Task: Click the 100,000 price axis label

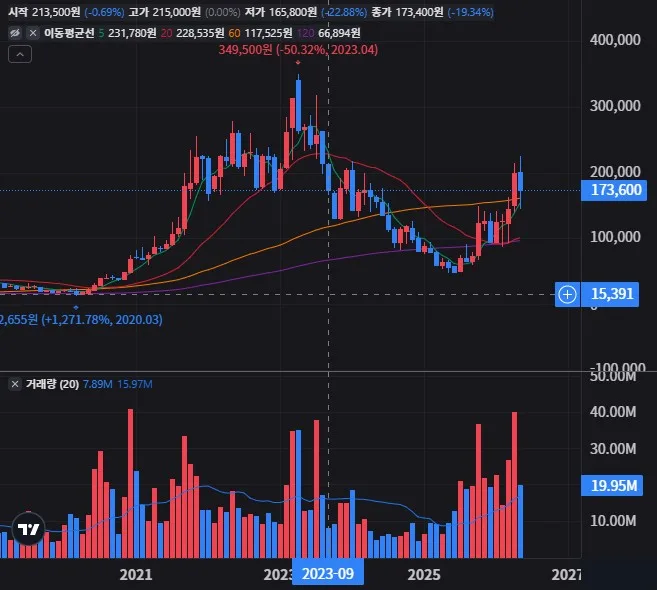Action: pyautogui.click(x=615, y=237)
